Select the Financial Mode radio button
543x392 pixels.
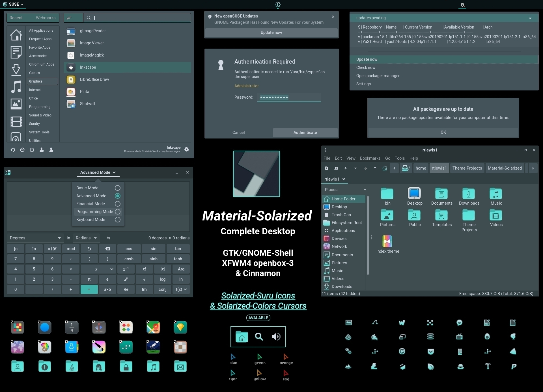click(x=118, y=204)
